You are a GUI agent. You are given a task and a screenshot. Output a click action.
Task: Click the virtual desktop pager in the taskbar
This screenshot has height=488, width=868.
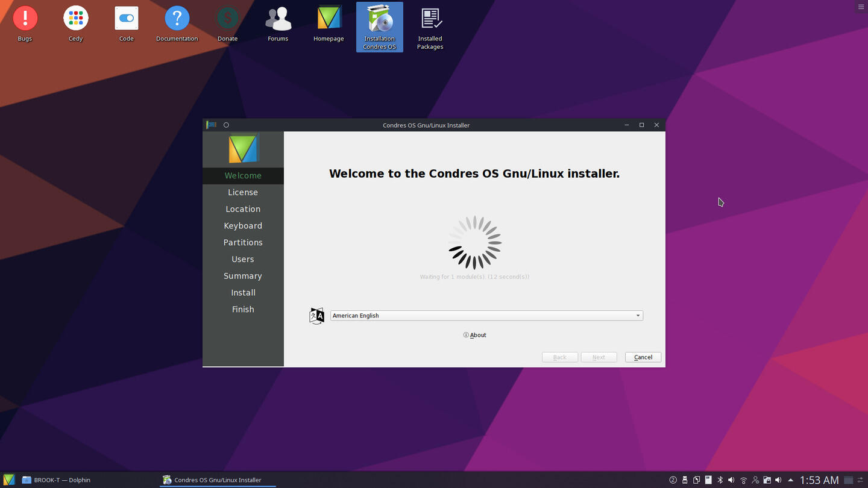(848, 480)
